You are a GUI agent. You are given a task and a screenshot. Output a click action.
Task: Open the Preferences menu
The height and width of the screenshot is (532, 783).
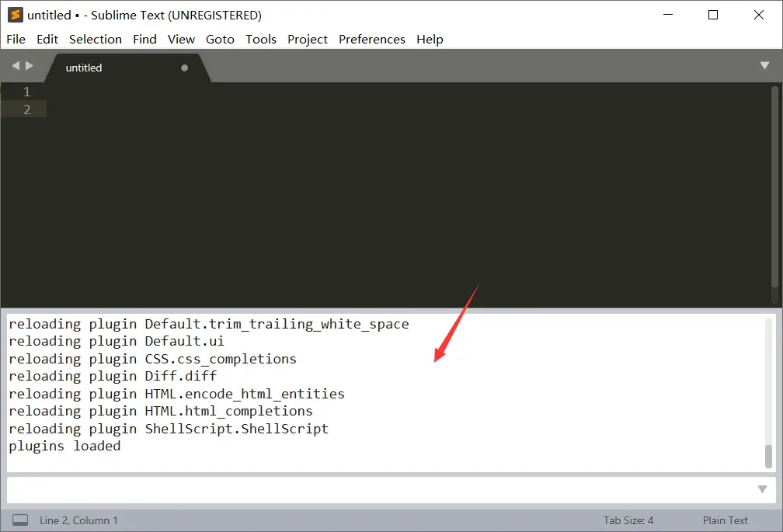tap(372, 39)
